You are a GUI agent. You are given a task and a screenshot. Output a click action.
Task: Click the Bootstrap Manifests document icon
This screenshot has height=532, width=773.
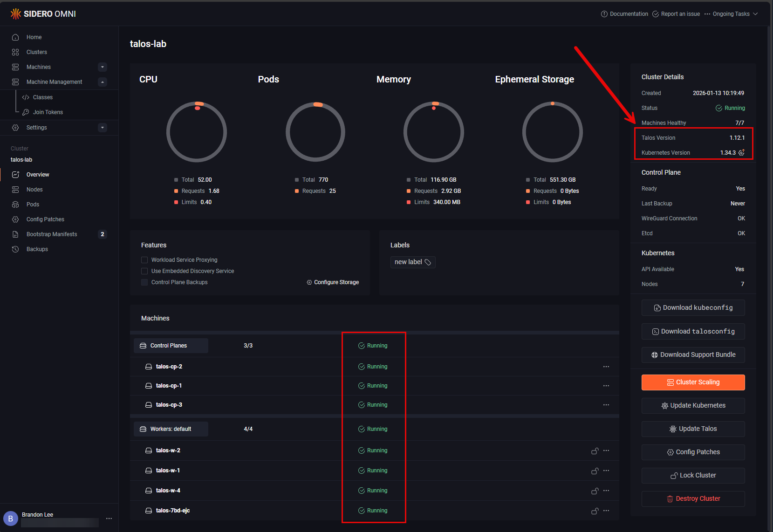coord(15,234)
